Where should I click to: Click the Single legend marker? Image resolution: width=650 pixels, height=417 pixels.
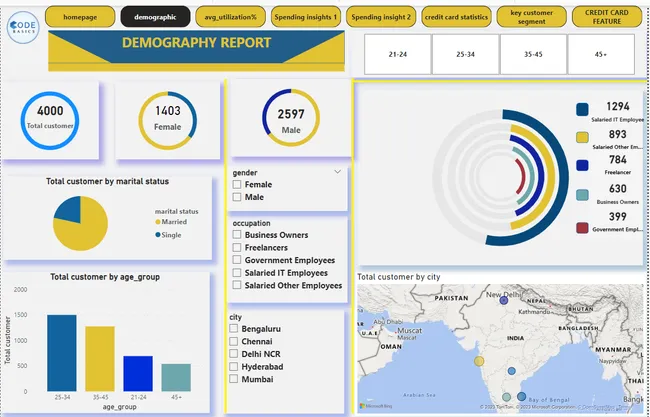point(158,235)
